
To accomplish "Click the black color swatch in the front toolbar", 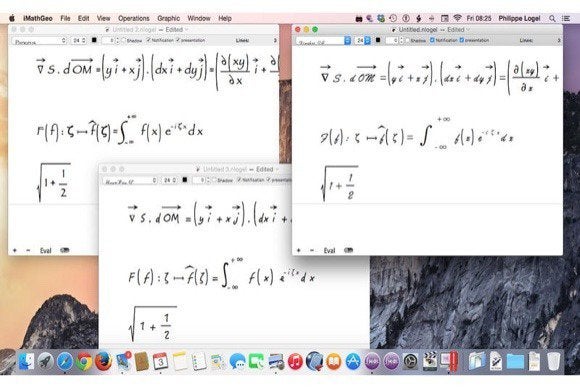I will [378, 40].
